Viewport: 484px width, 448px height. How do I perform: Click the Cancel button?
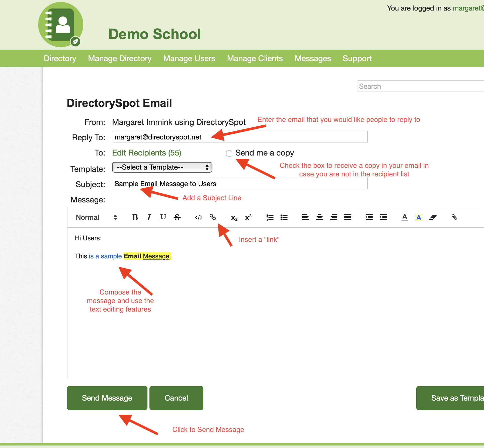coord(176,398)
